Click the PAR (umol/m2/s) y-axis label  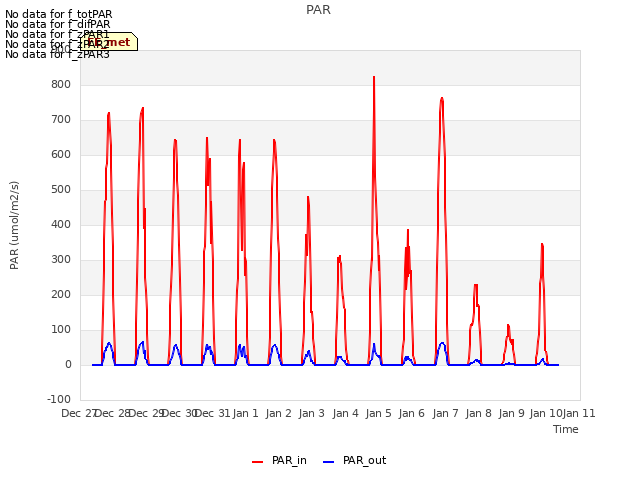14,225
